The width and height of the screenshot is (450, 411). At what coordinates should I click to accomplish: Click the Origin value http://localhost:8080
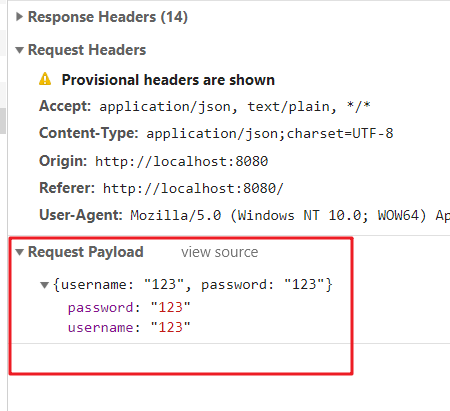(181, 161)
